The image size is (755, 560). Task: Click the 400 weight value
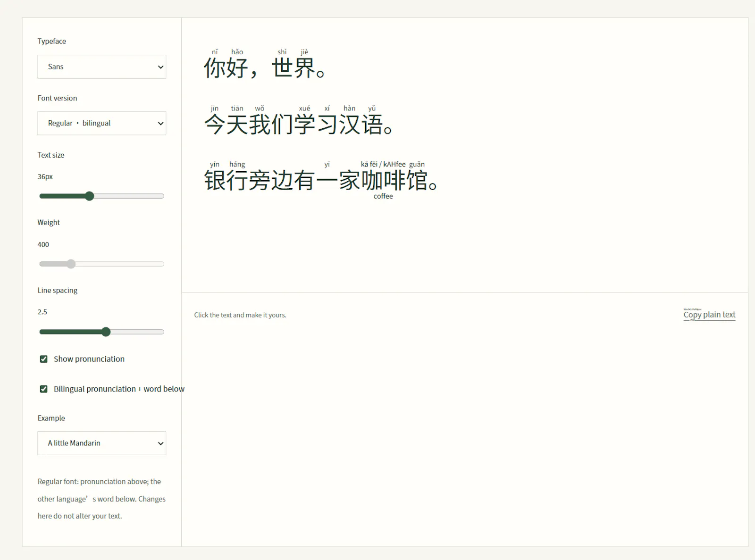(x=43, y=244)
